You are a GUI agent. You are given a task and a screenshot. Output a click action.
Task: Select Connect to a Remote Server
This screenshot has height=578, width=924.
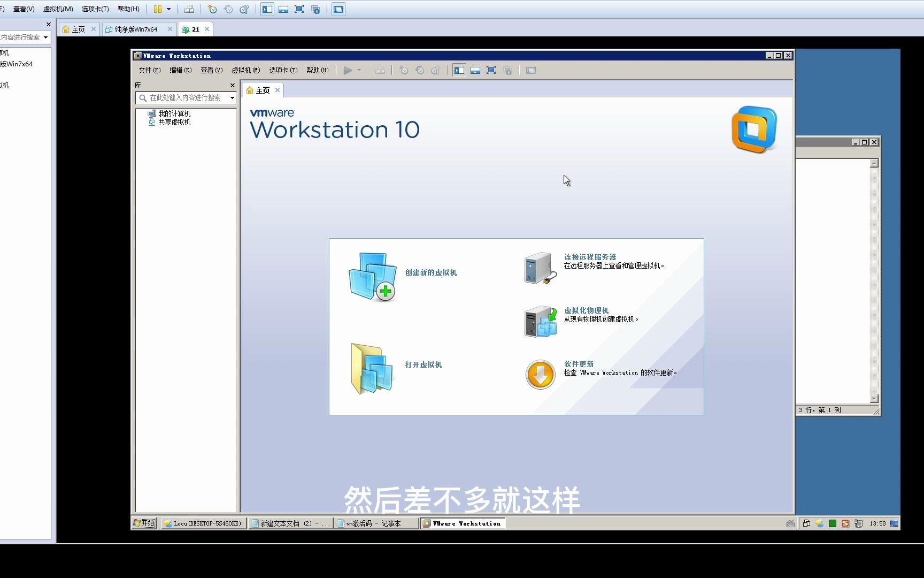point(589,257)
